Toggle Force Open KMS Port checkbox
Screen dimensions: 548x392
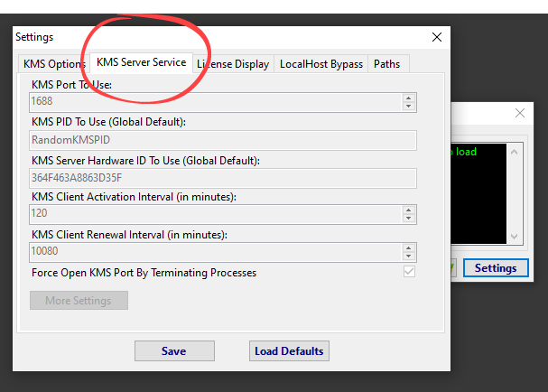tap(409, 272)
